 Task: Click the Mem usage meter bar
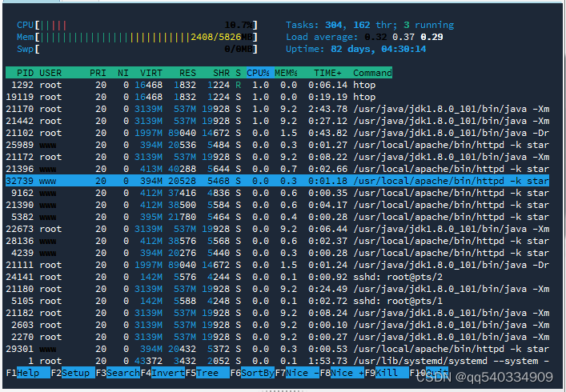137,37
